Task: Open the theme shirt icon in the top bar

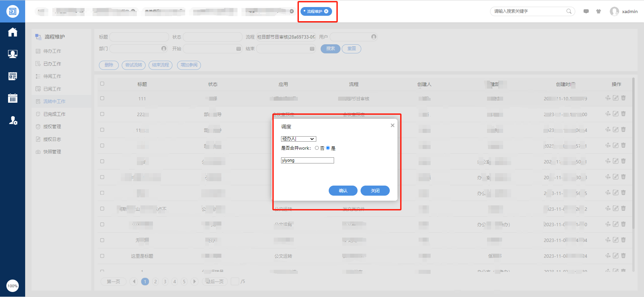Action: coord(598,11)
